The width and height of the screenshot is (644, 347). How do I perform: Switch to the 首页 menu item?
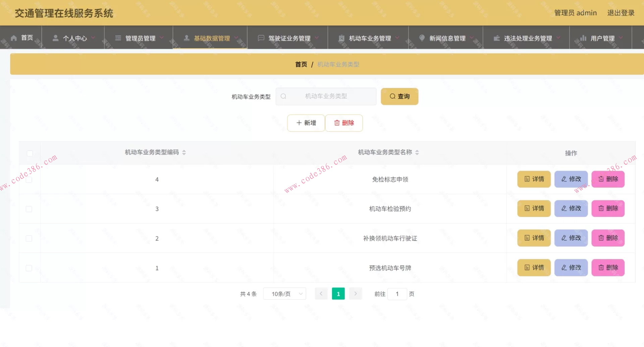point(27,38)
